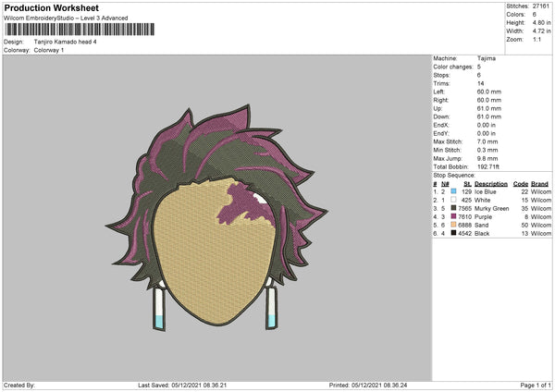Click the Trims value 14
Screen dimensions: 555x392
480,83
